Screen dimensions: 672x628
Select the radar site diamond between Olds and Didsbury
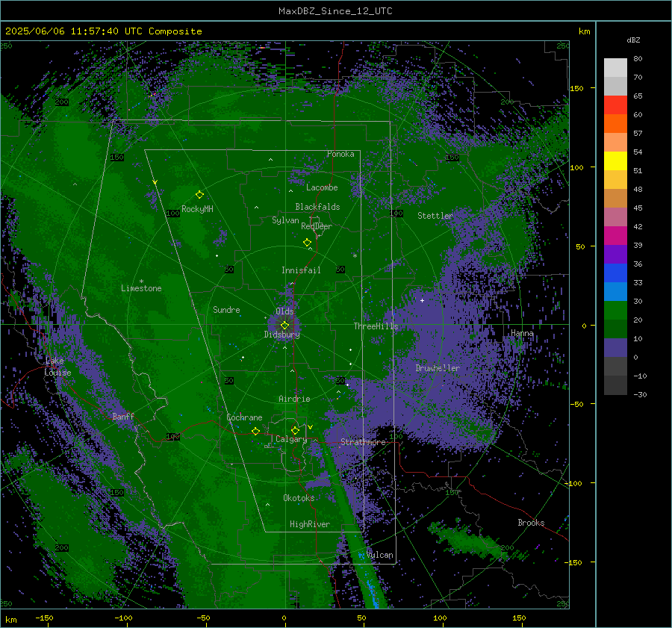pyautogui.click(x=284, y=325)
